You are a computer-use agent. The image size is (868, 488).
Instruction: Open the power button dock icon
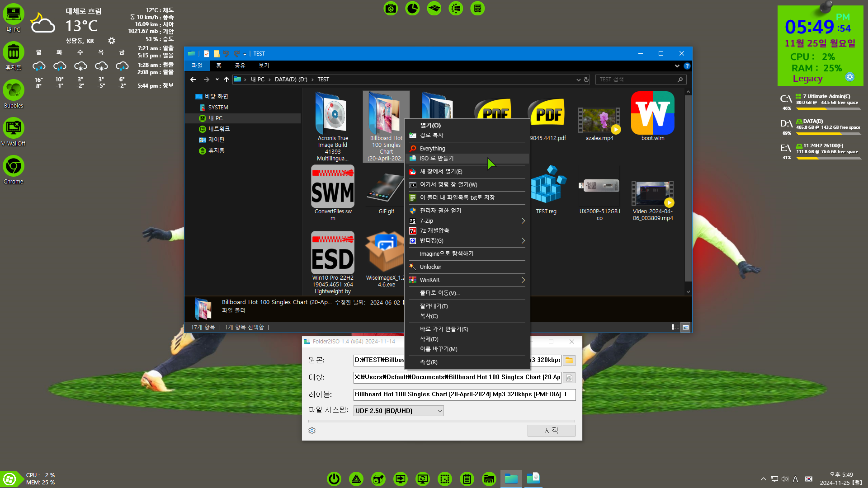tap(334, 479)
